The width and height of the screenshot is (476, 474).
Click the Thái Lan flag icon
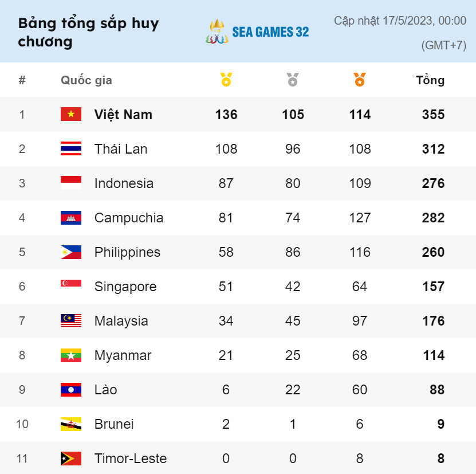pos(71,148)
